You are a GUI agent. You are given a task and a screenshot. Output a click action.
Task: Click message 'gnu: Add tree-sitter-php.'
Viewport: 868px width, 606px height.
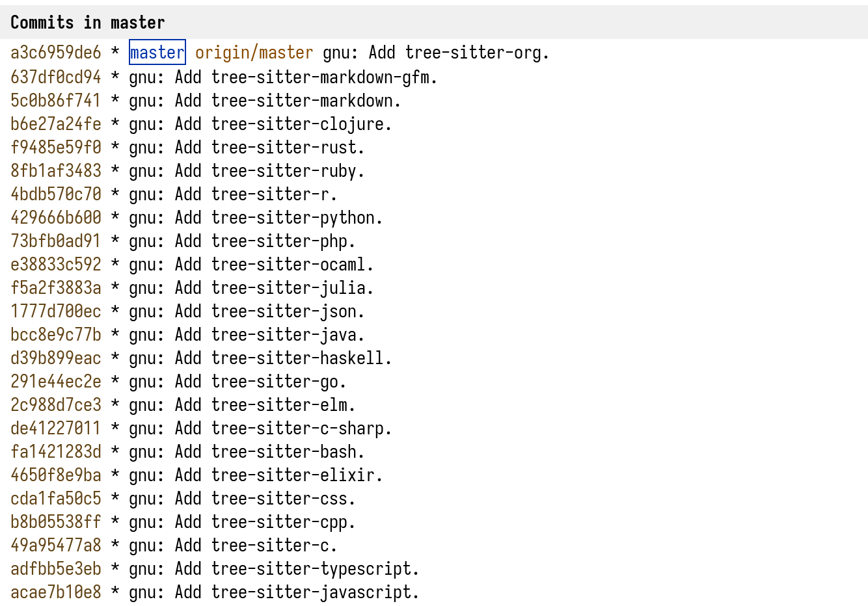tap(242, 241)
